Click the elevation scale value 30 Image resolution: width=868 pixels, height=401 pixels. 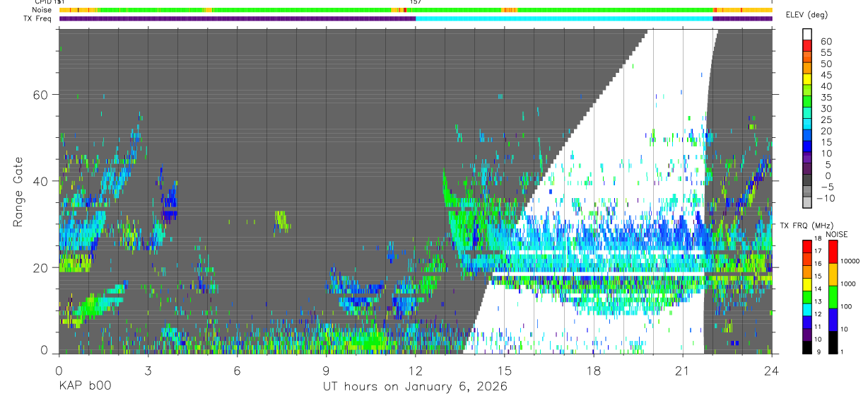tap(825, 108)
